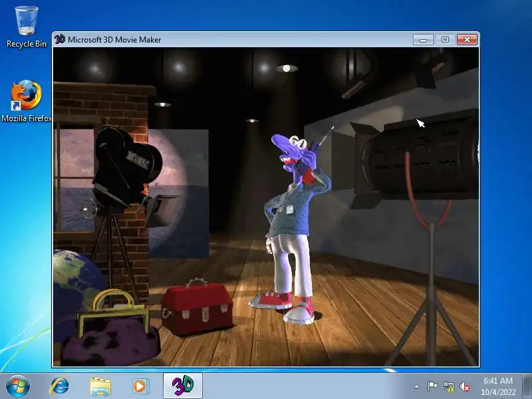Launch Internet Explorer from the taskbar
532x399 pixels.
tap(59, 386)
